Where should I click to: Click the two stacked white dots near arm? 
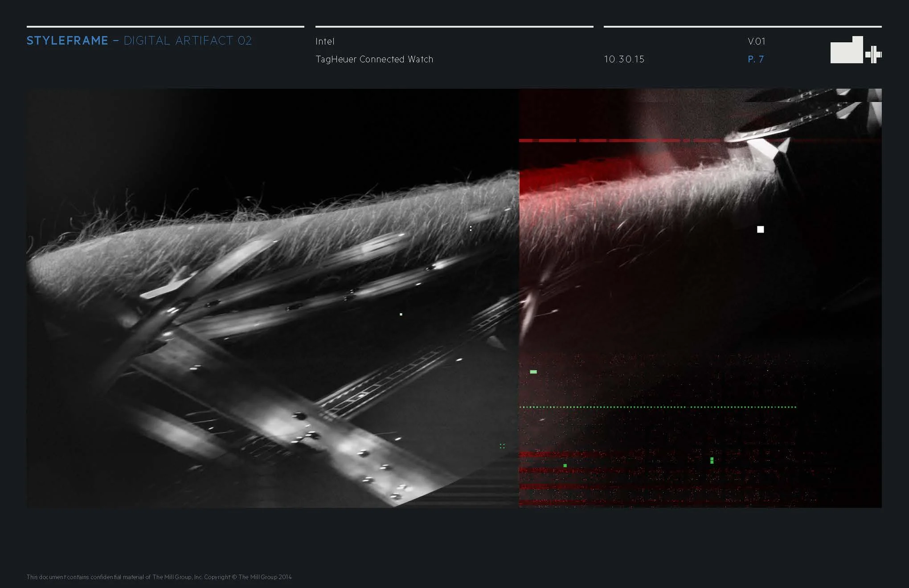coord(471,229)
